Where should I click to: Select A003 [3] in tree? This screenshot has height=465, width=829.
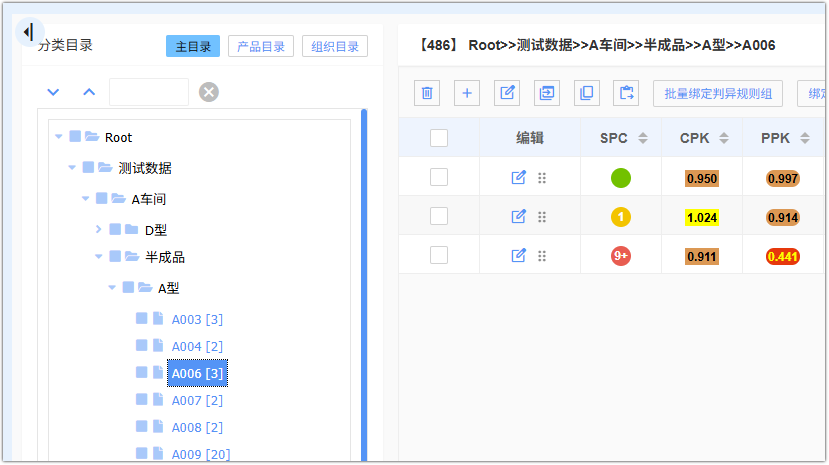click(197, 319)
